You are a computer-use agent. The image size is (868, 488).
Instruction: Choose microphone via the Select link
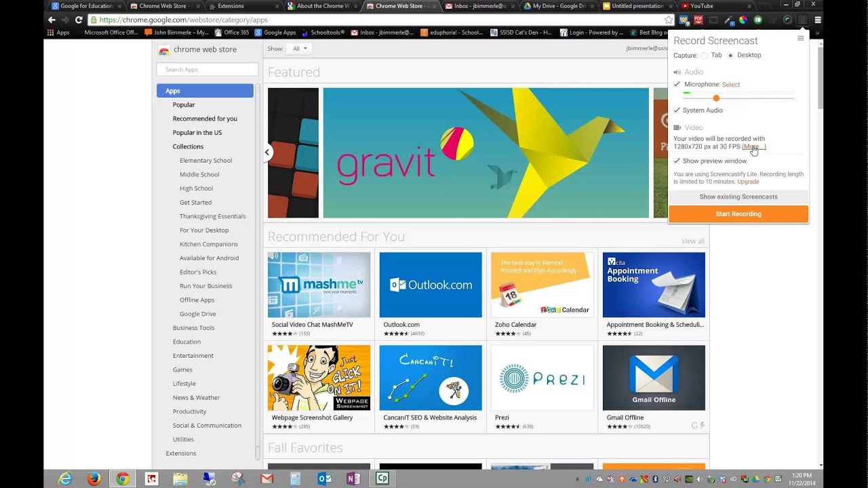click(x=730, y=85)
